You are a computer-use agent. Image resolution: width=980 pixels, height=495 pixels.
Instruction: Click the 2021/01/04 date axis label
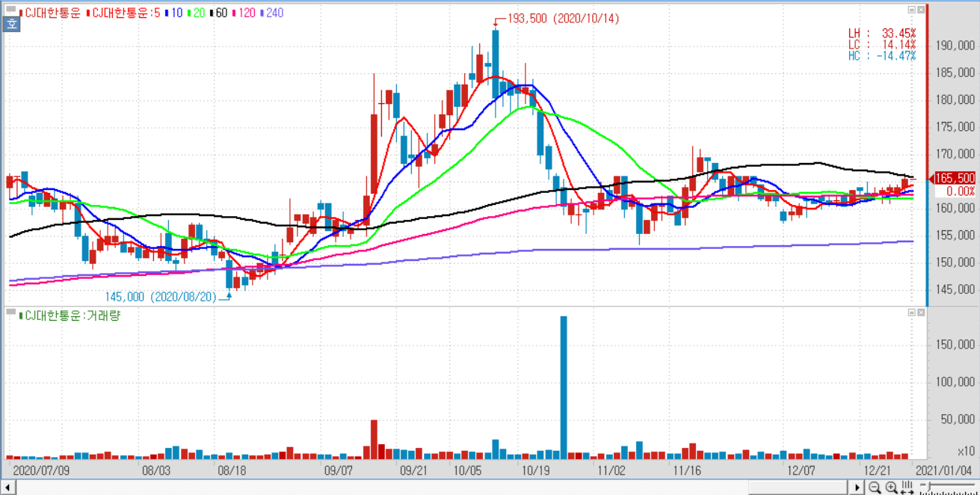pyautogui.click(x=943, y=470)
